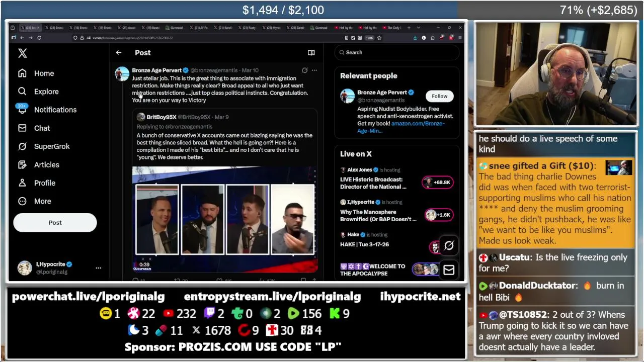The width and height of the screenshot is (644, 362).
Task: Close the active (21) Bro tab
Action: pyautogui.click(x=38, y=28)
